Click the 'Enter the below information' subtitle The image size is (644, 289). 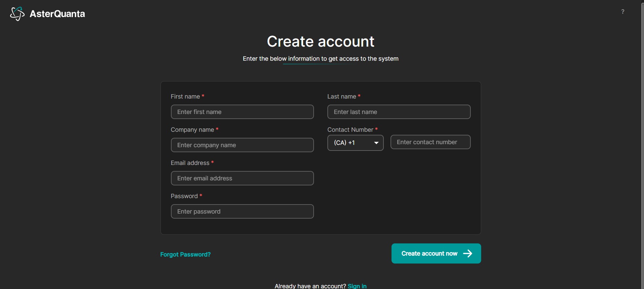(x=321, y=59)
